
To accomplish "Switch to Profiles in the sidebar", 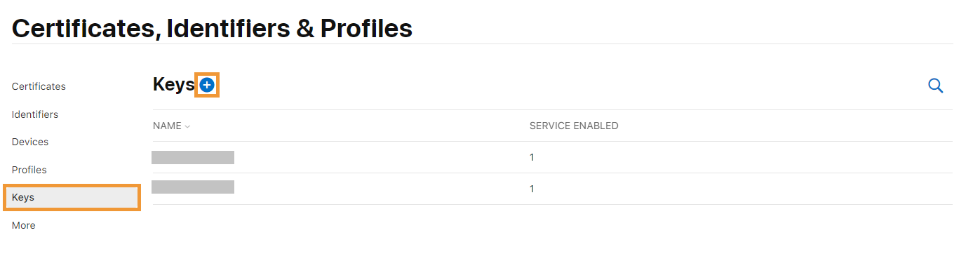I will pyautogui.click(x=29, y=170).
